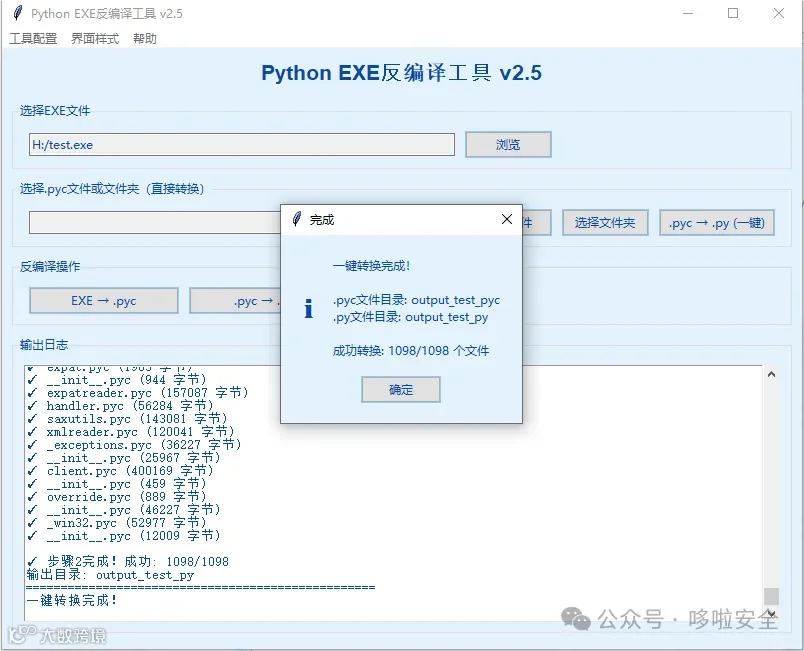Click the log line client.pyc (400169 字节)
Viewport: 804px width, 651px height.
point(121,471)
